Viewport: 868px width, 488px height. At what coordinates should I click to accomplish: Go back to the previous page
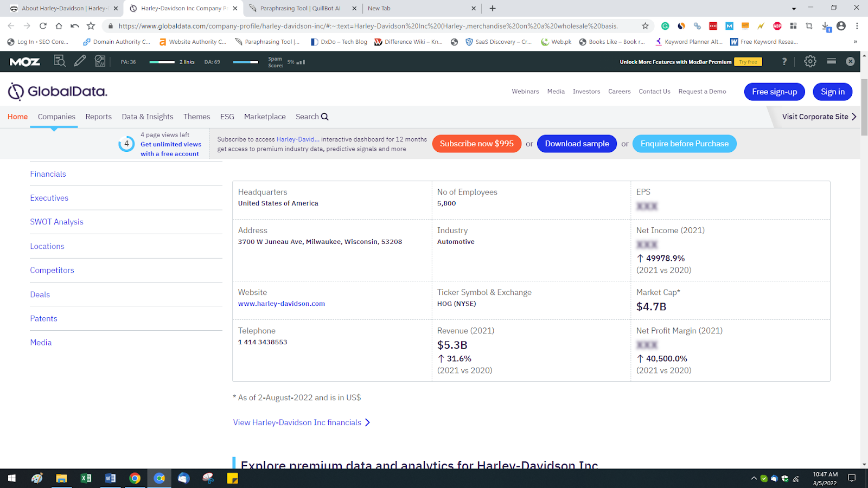point(11,25)
